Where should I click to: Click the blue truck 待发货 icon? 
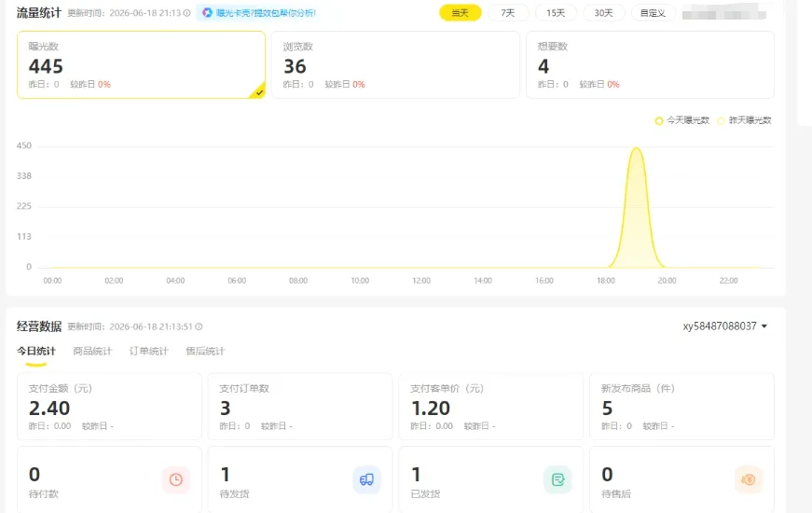(366, 479)
